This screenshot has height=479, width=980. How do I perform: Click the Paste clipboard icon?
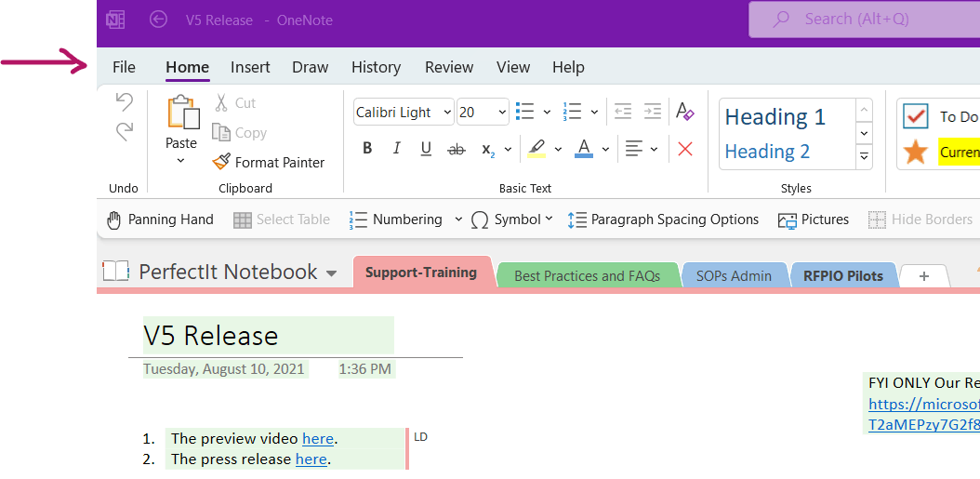point(182,112)
